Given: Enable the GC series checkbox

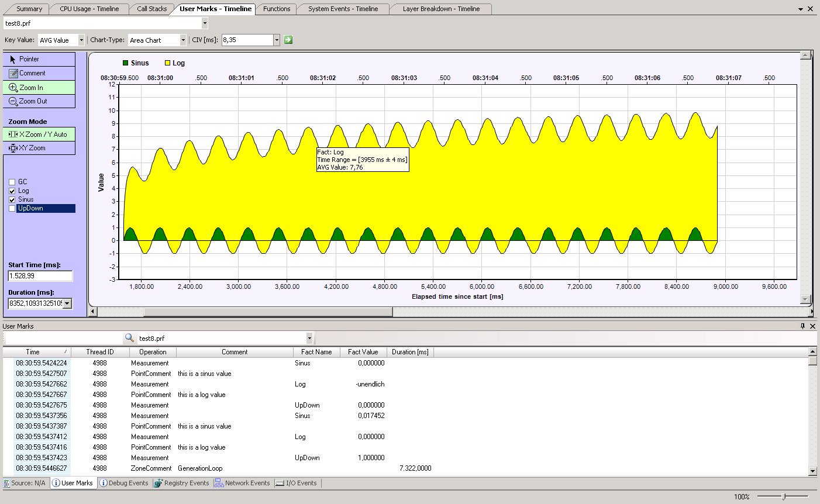Looking at the screenshot, I should (12, 182).
